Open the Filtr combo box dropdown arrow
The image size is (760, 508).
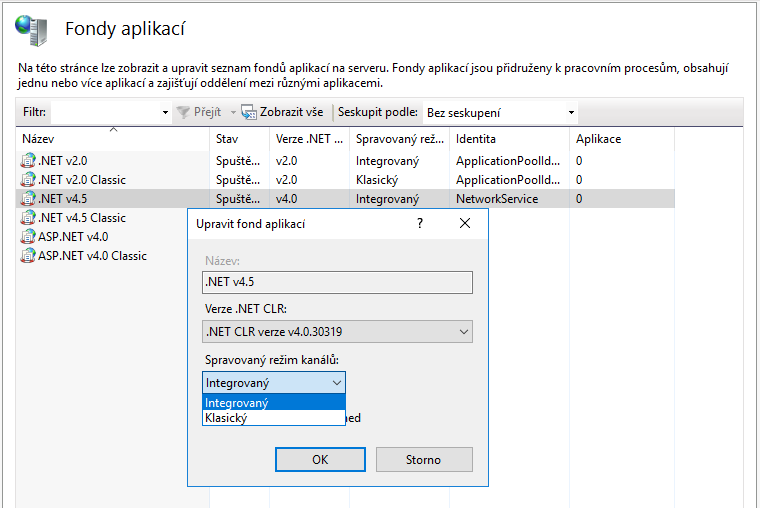[165, 112]
